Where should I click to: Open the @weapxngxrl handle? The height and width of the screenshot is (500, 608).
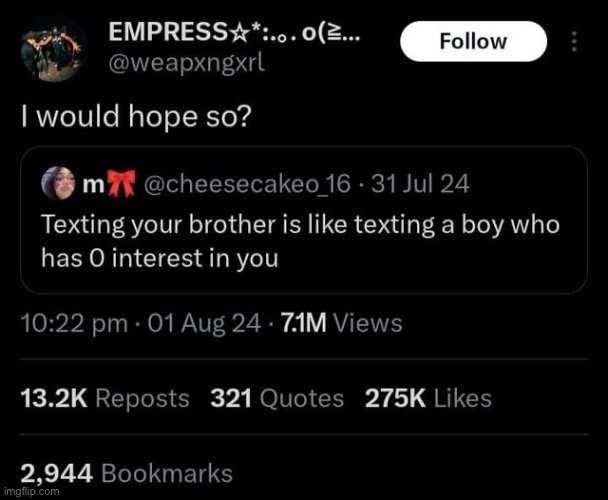[187, 63]
